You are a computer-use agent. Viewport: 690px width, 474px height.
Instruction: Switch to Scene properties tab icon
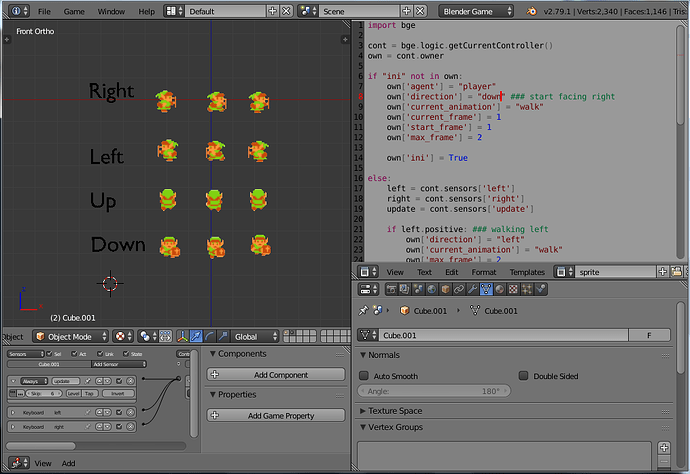[x=418, y=289]
